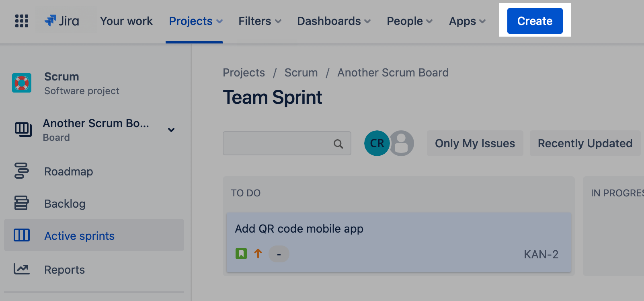The height and width of the screenshot is (301, 644).
Task: Open the Atlassian app switcher grid icon
Action: [21, 21]
